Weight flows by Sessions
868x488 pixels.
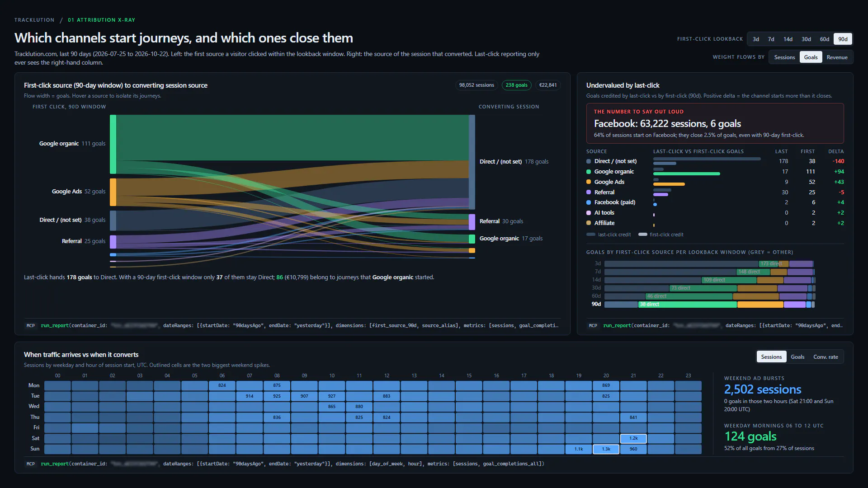click(784, 57)
